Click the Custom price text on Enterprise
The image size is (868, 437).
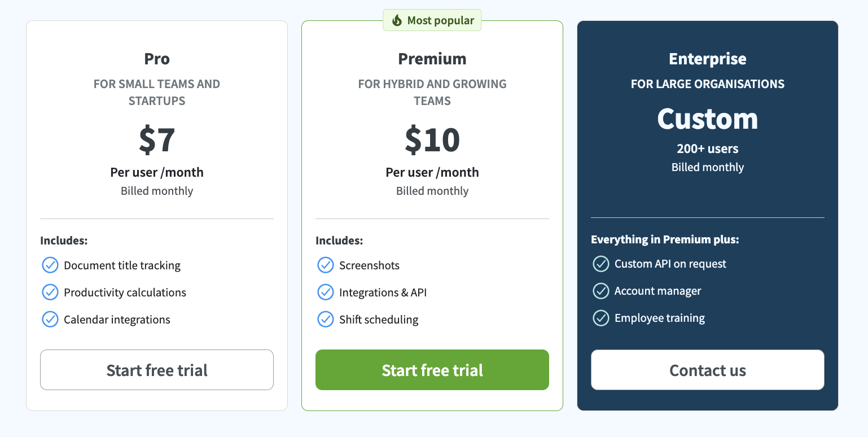708,119
